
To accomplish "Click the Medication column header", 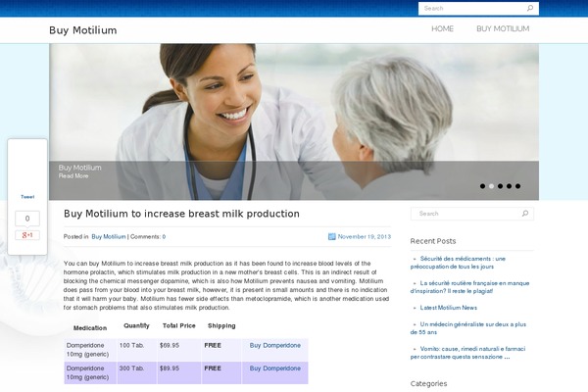I will (90, 328).
